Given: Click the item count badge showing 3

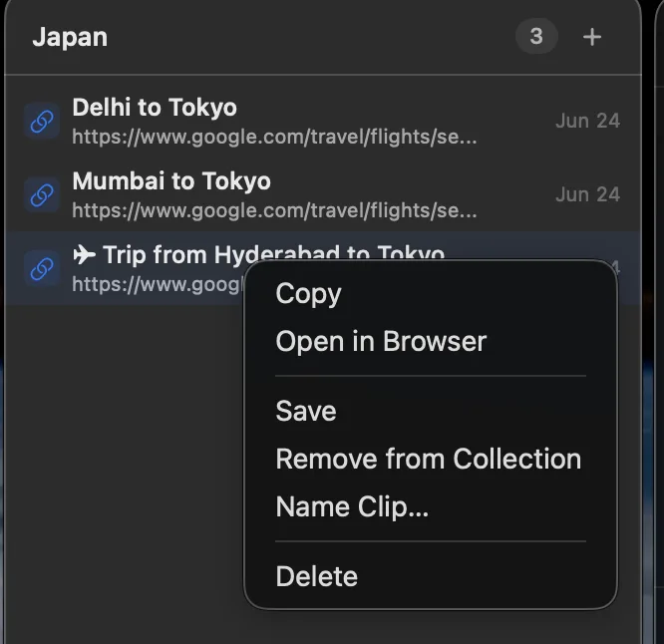Looking at the screenshot, I should [536, 36].
